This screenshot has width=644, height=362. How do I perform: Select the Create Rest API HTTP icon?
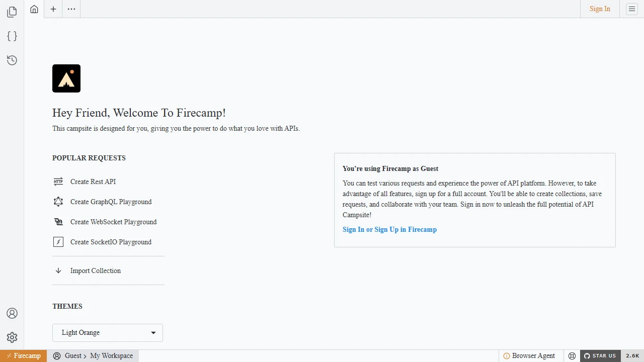pos(58,182)
